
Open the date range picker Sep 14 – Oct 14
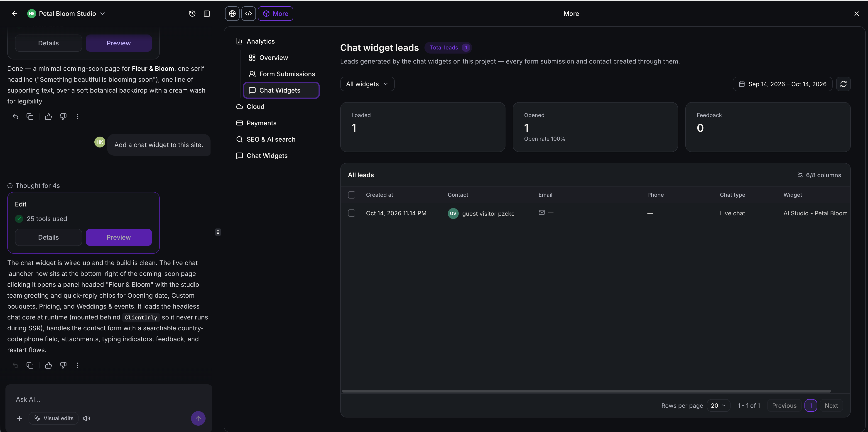point(782,84)
